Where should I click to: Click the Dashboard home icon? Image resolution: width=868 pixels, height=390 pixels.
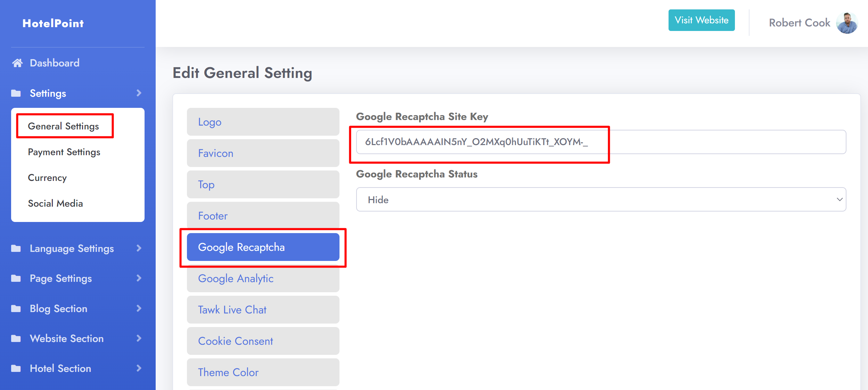tap(17, 63)
